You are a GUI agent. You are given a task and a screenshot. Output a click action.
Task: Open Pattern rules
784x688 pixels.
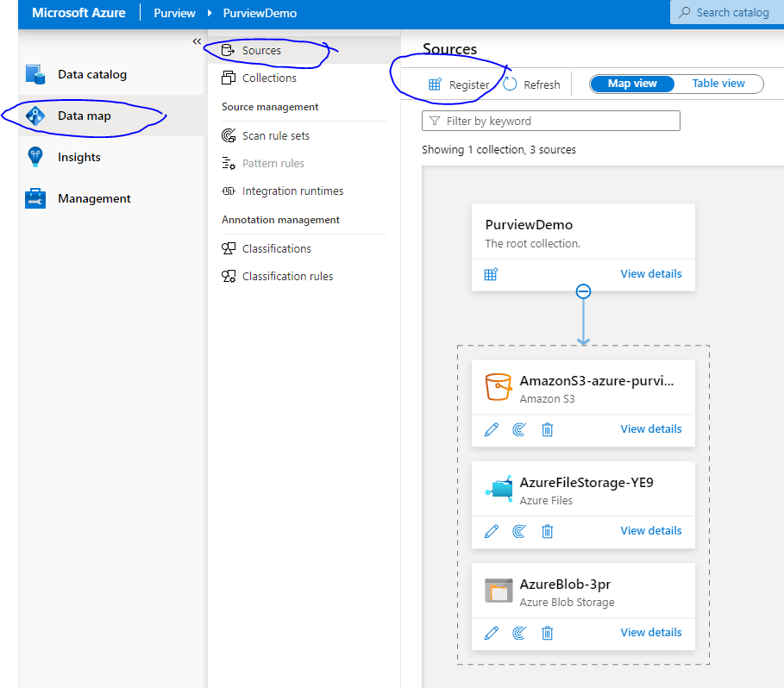click(304, 164)
